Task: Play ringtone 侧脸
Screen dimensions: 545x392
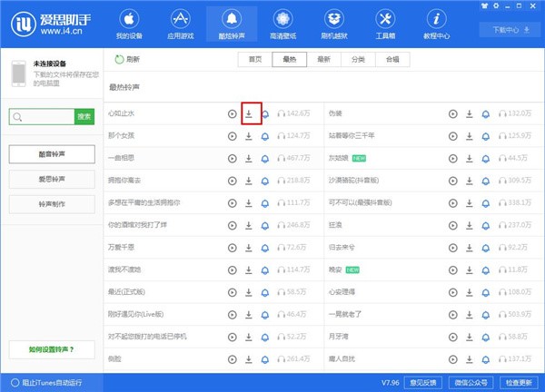Action: [233, 359]
